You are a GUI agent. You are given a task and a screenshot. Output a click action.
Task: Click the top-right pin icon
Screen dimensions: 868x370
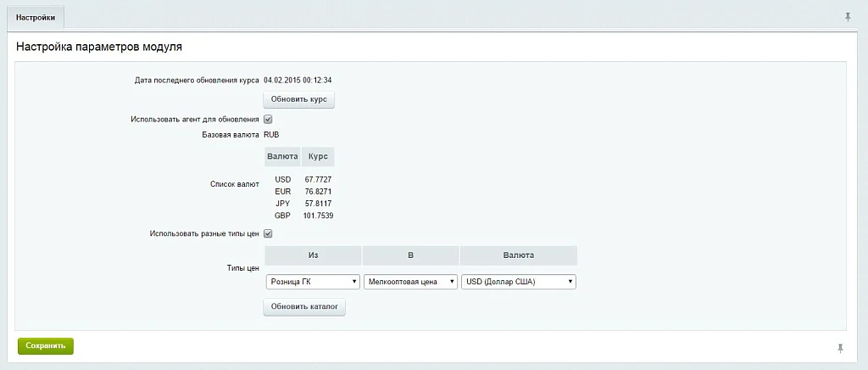848,17
